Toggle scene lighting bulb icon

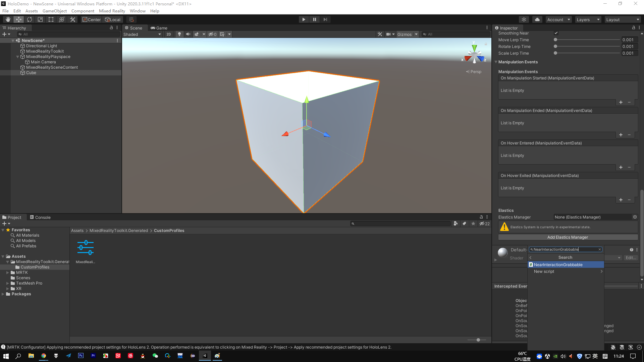[179, 34]
